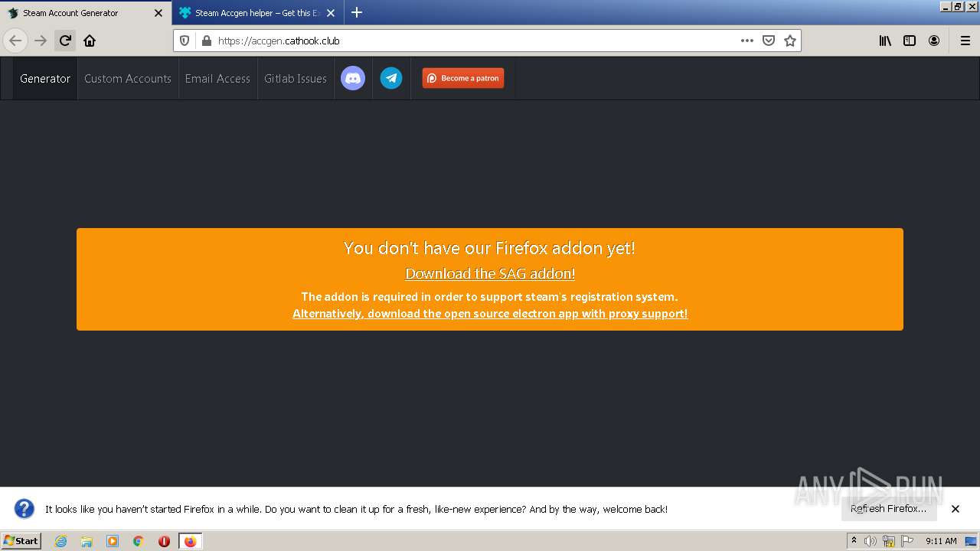This screenshot has width=980, height=551.
Task: Switch to Steam Accgen helper tab
Action: tap(258, 13)
